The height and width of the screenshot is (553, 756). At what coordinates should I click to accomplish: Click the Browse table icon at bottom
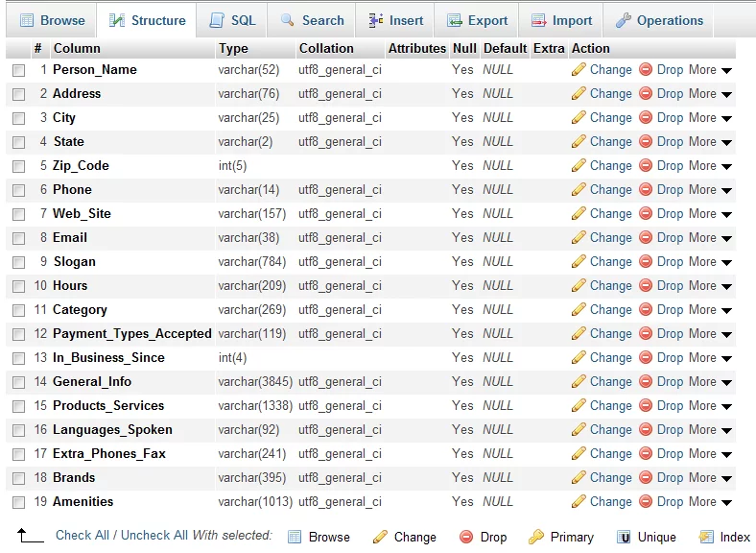coord(295,537)
